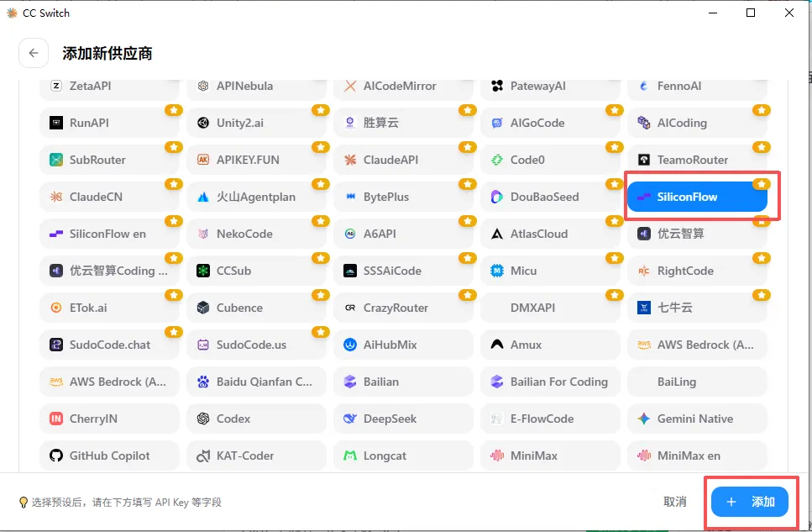Click the 优云智算 logo icon

click(644, 234)
